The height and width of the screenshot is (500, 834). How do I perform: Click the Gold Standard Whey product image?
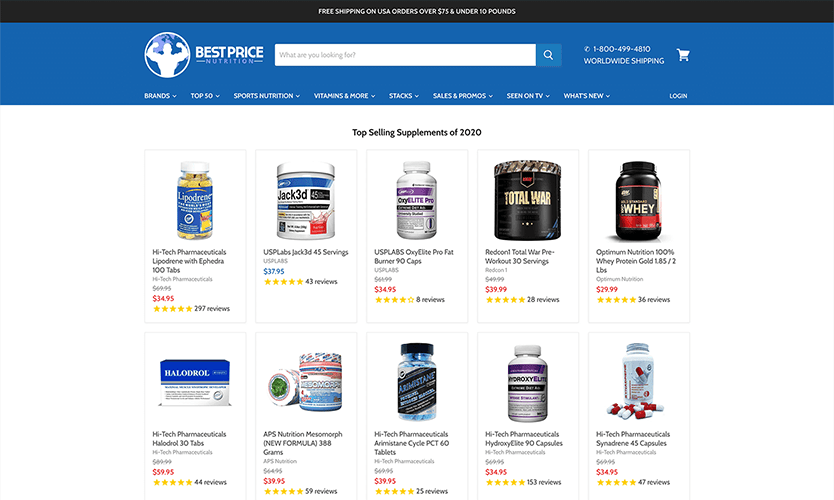(x=639, y=201)
